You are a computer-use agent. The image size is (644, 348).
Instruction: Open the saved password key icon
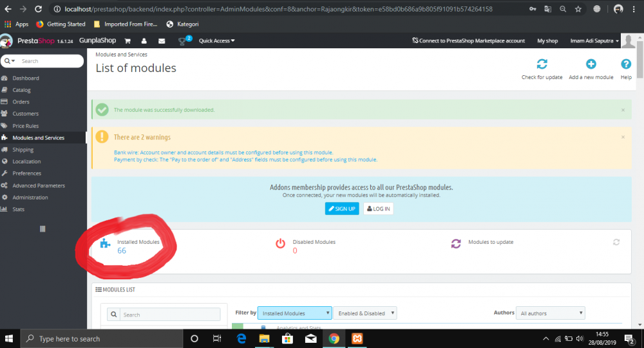pos(533,9)
